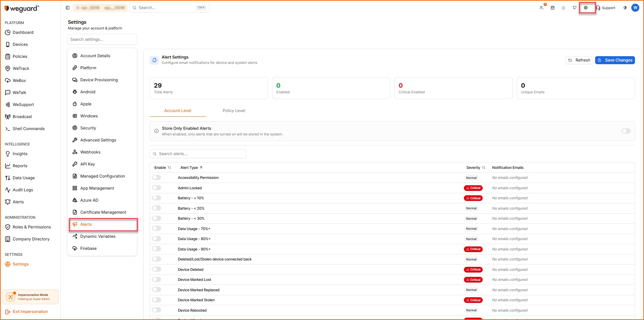Click the Dashboard icon in the sidebar
The width and height of the screenshot is (644, 320).
(8, 32)
